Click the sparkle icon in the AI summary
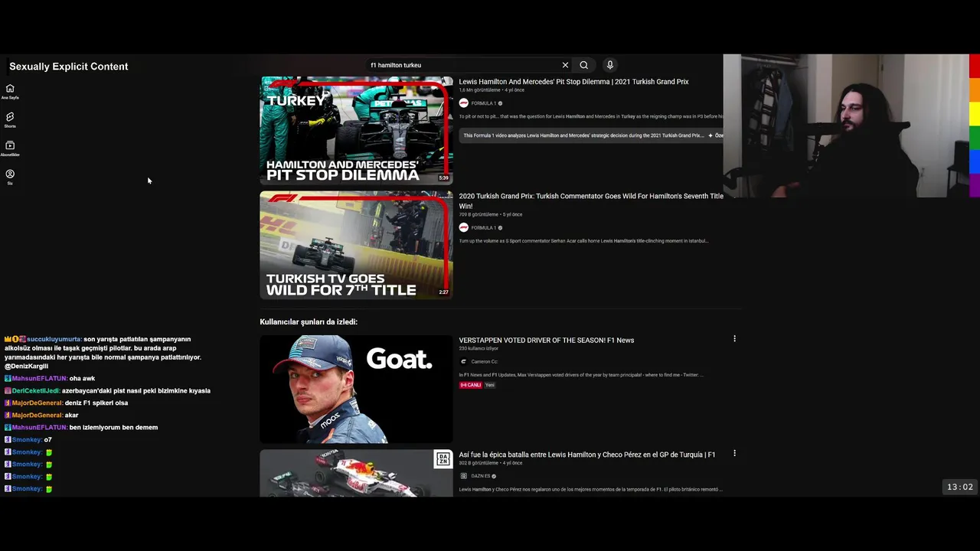Viewport: 980px width, 551px height. point(710,135)
